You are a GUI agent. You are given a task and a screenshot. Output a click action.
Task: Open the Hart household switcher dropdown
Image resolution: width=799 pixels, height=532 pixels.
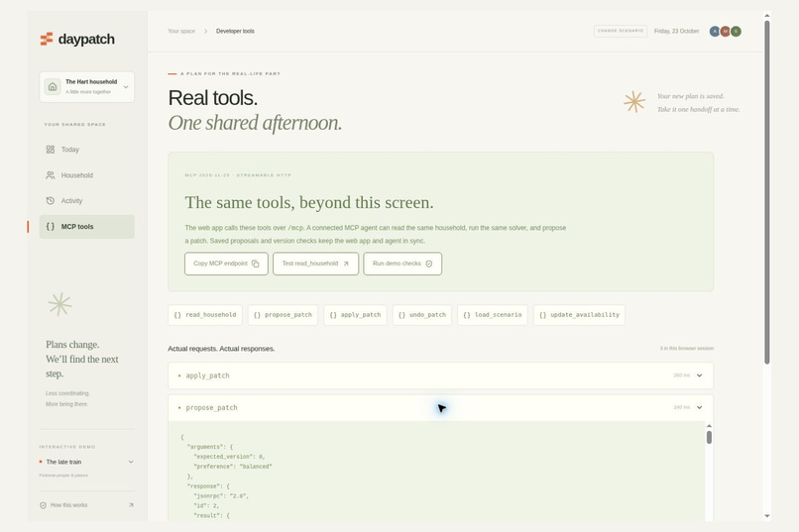pyautogui.click(x=86, y=86)
